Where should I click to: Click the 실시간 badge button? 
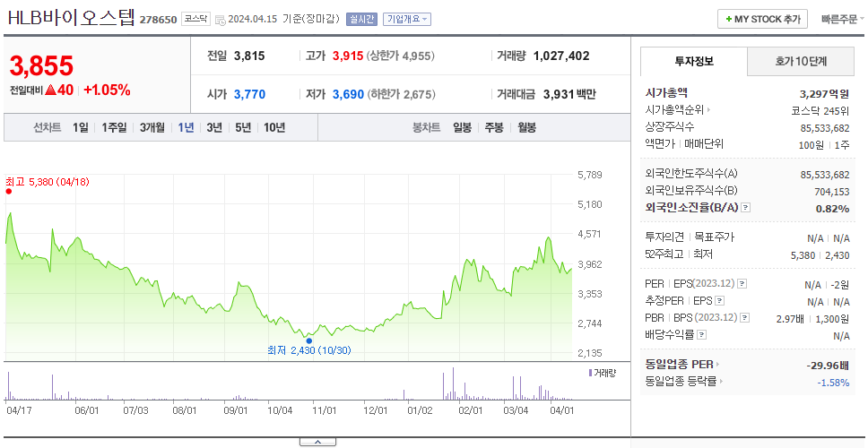coord(361,20)
